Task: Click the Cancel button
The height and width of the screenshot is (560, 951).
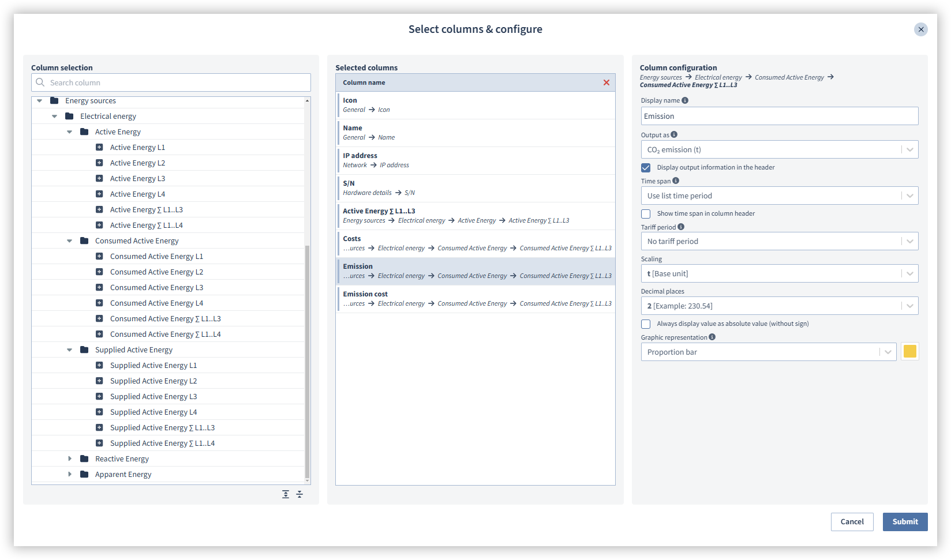Action: click(852, 522)
